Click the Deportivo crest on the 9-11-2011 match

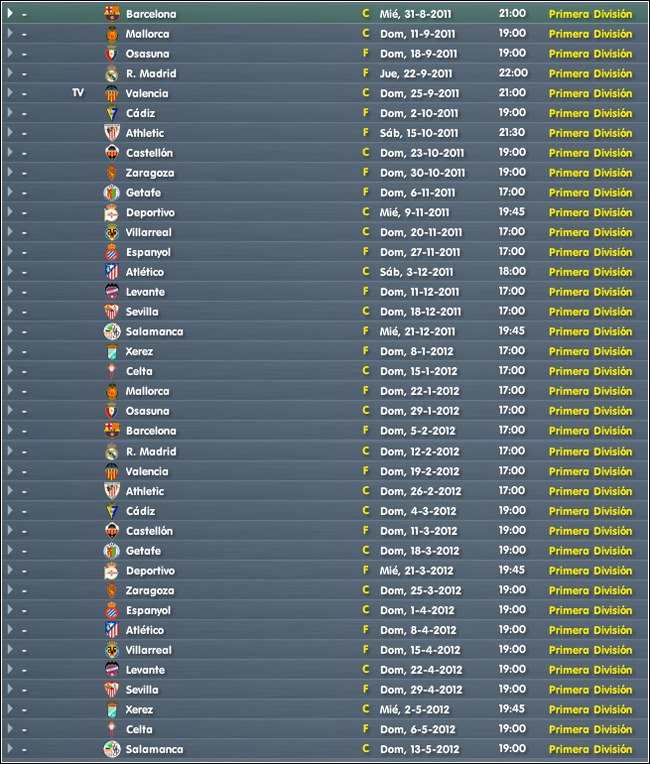point(112,212)
